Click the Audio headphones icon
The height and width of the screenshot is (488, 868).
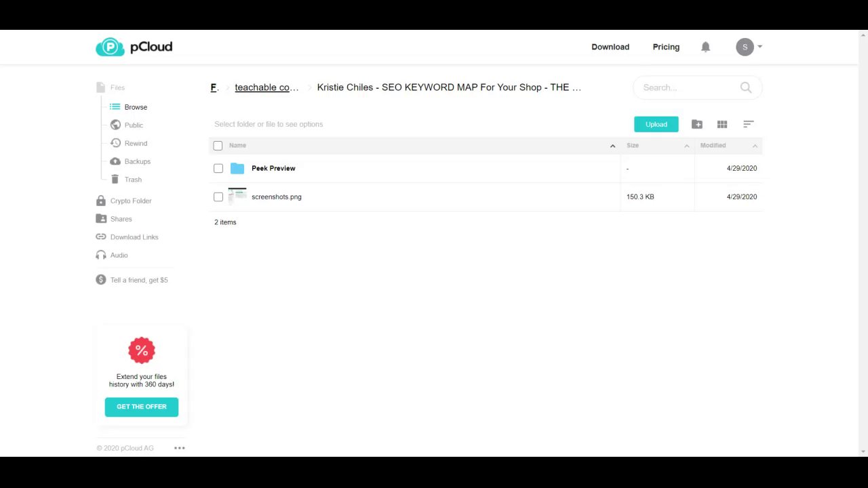[x=101, y=255]
